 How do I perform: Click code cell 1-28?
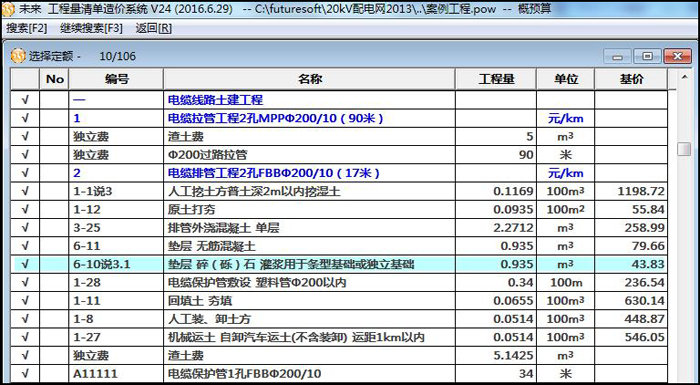116,282
